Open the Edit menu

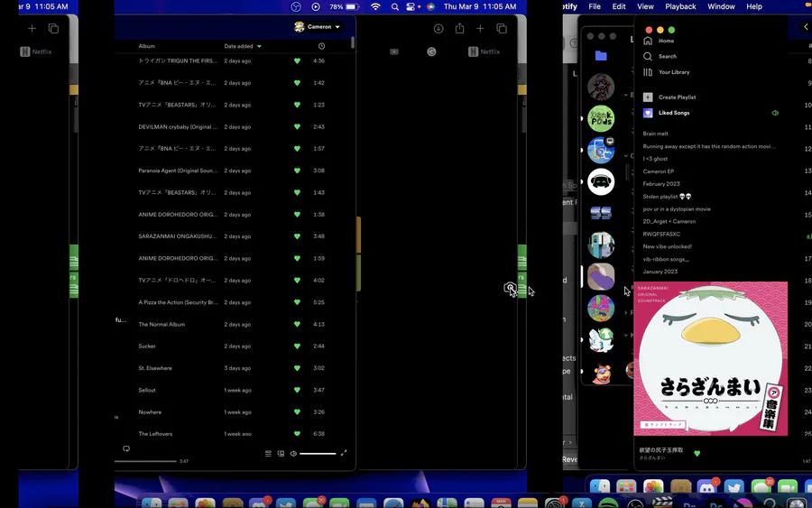tap(619, 6)
